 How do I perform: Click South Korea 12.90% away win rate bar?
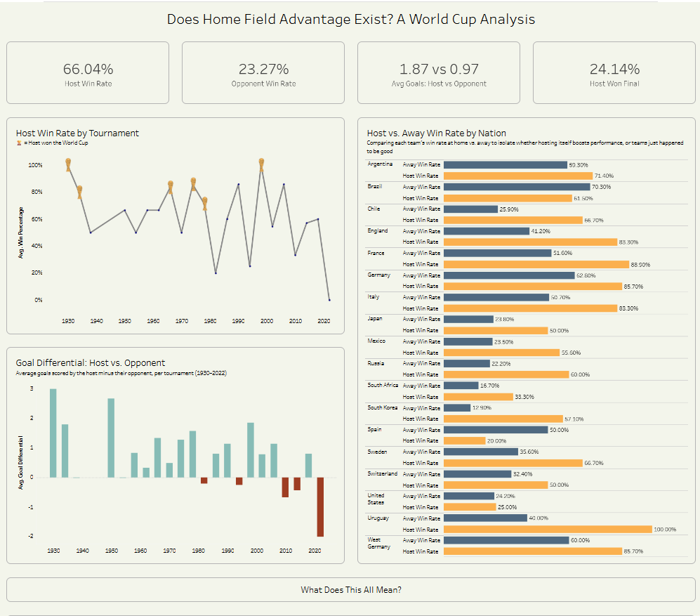click(457, 408)
